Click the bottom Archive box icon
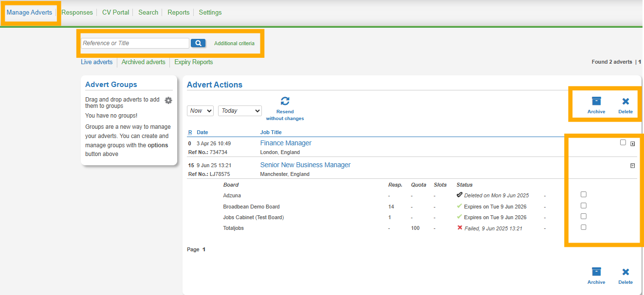 (x=596, y=271)
